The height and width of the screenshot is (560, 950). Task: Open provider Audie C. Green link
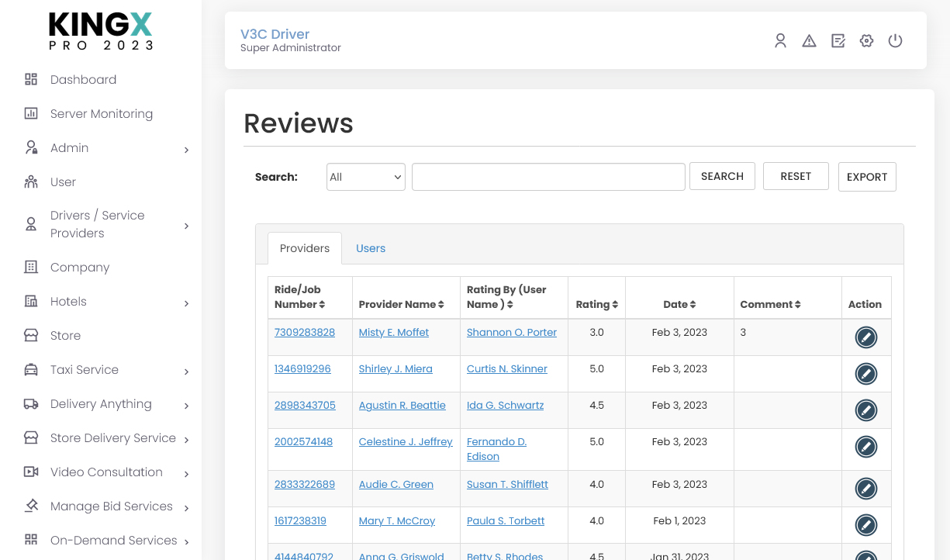tap(396, 484)
